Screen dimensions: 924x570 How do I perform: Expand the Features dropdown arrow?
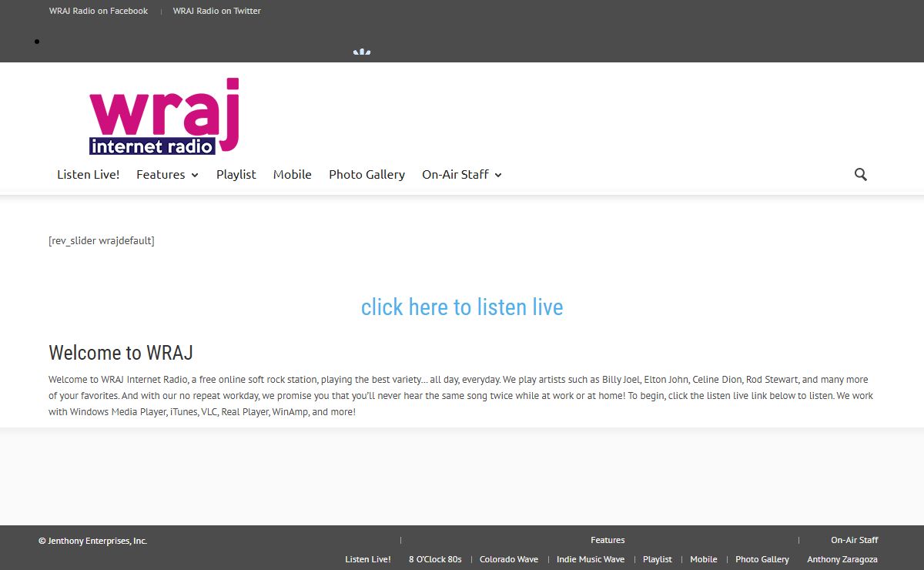195,175
